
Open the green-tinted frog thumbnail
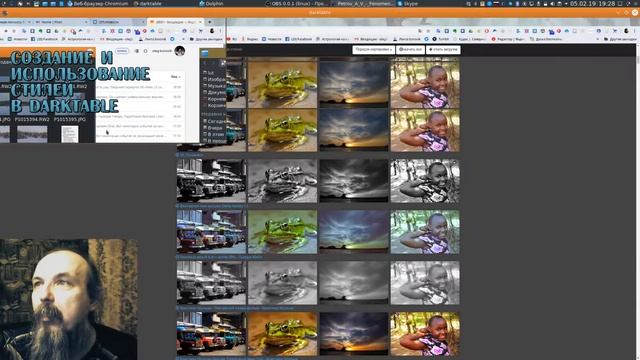282,231
